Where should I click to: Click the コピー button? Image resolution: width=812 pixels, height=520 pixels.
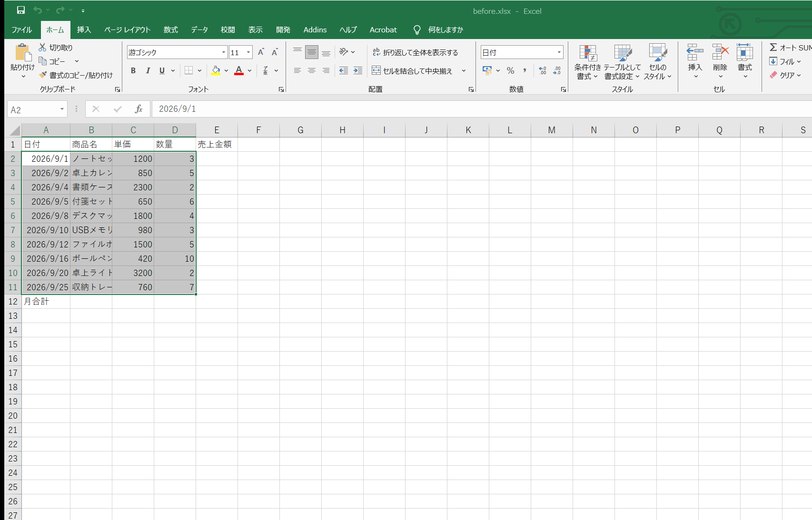[x=52, y=61]
